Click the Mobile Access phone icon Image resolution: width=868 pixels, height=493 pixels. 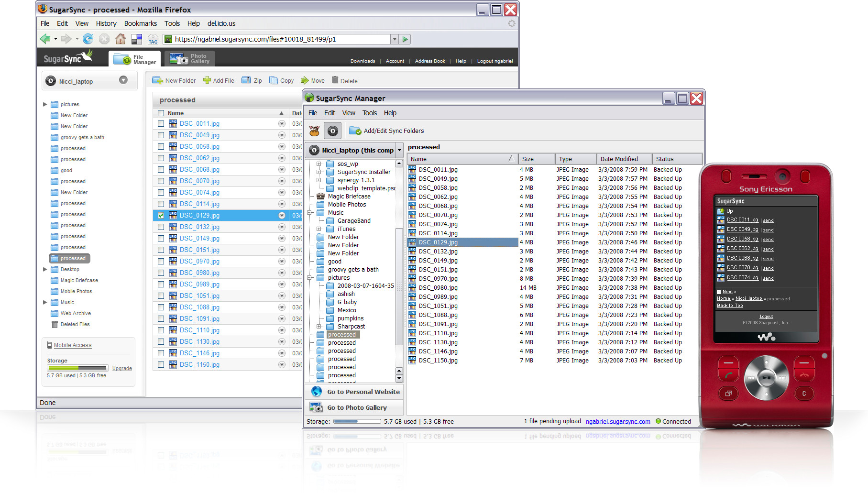click(49, 345)
